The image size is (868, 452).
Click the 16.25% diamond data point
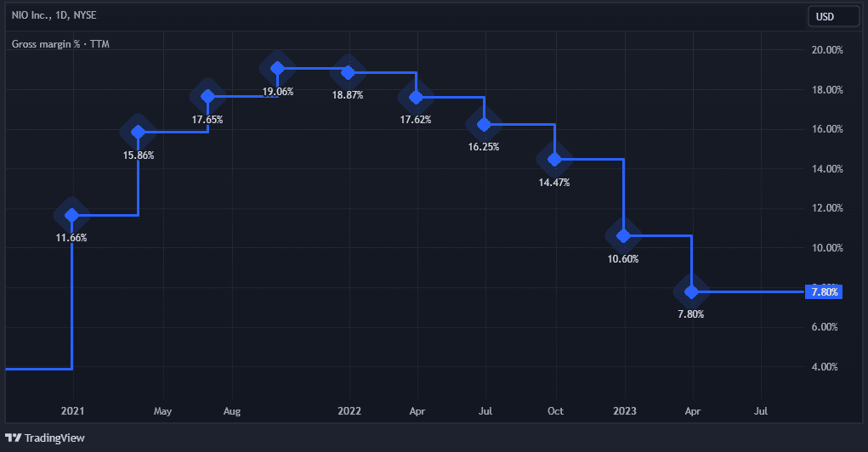coord(485,124)
